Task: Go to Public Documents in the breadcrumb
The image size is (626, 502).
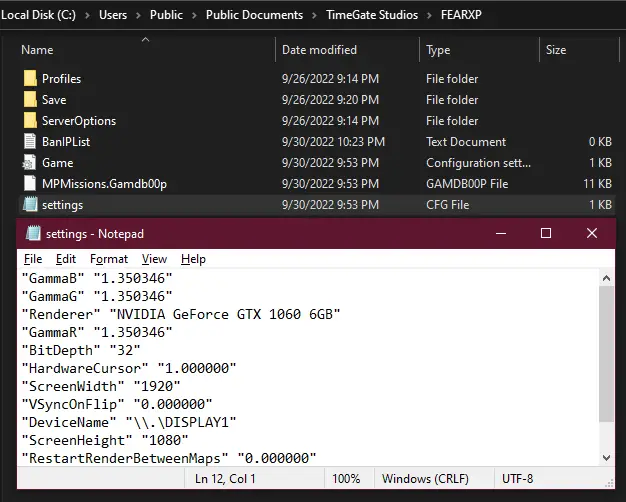Action: (x=254, y=15)
